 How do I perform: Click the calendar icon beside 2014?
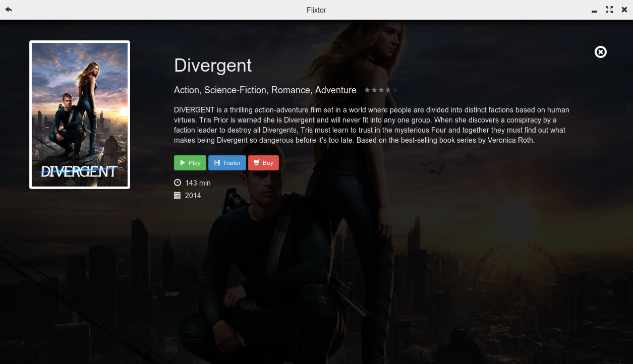pyautogui.click(x=177, y=195)
